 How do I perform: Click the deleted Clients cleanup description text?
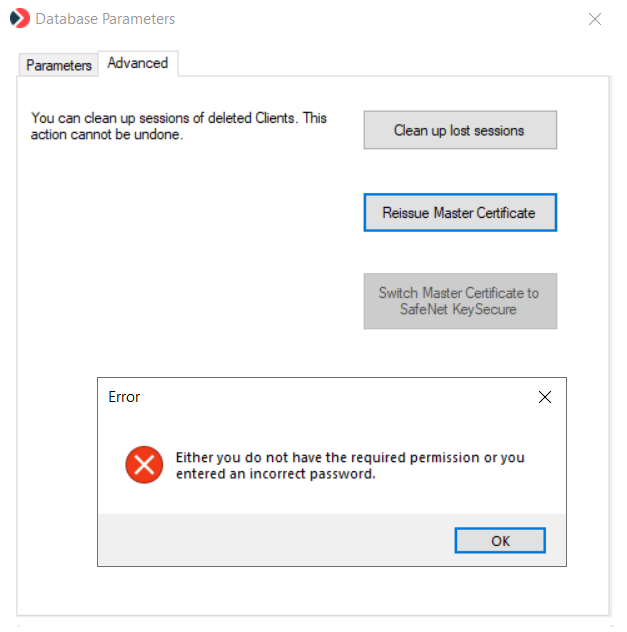point(179,126)
